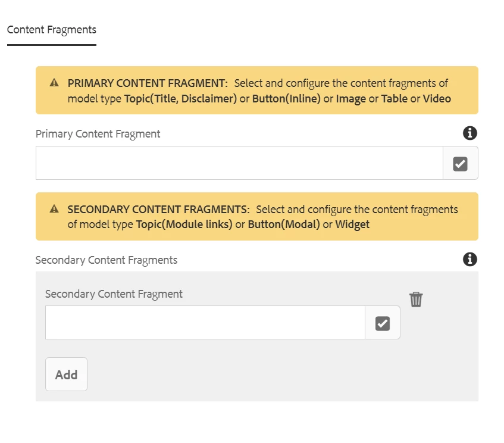Click the bold Video text

tap(437, 99)
